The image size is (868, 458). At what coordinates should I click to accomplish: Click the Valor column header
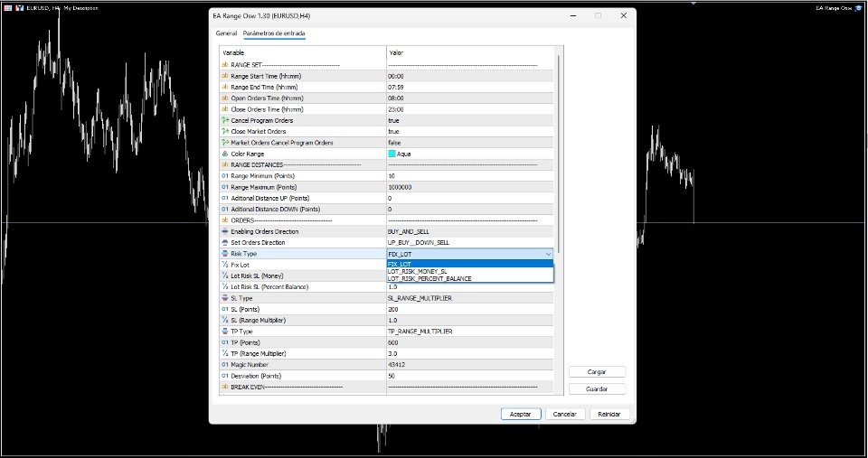(470, 52)
